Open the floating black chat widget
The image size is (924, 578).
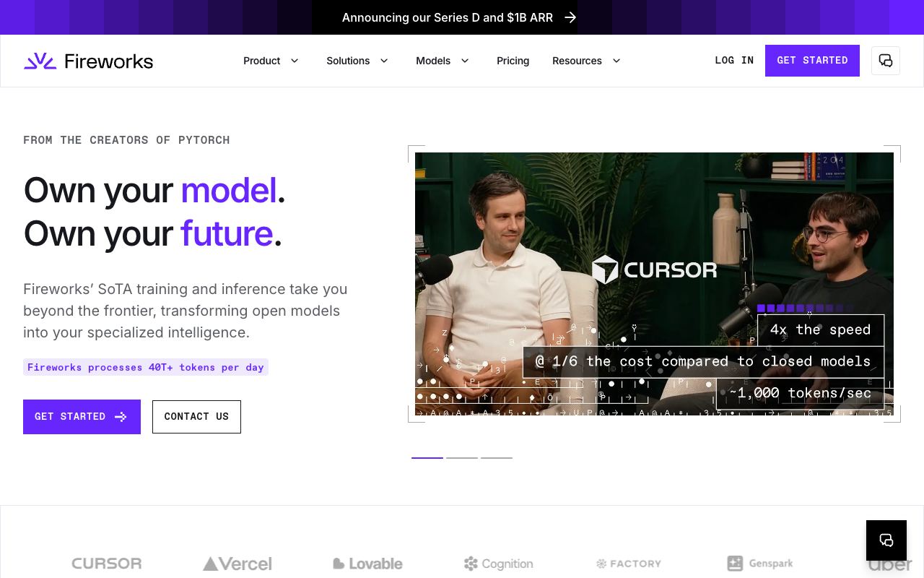(886, 540)
